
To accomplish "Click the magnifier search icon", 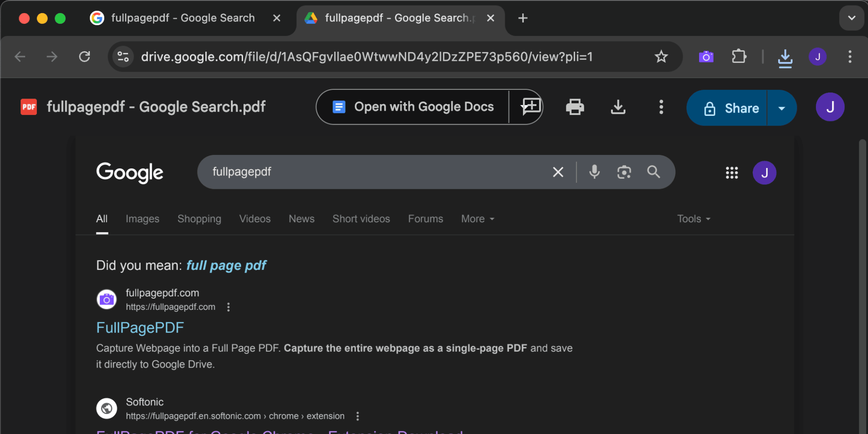I will [654, 172].
